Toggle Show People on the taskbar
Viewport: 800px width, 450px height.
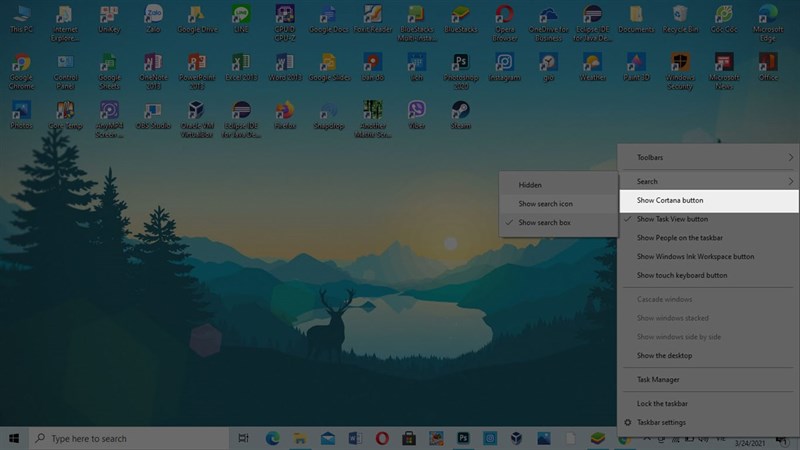(680, 238)
